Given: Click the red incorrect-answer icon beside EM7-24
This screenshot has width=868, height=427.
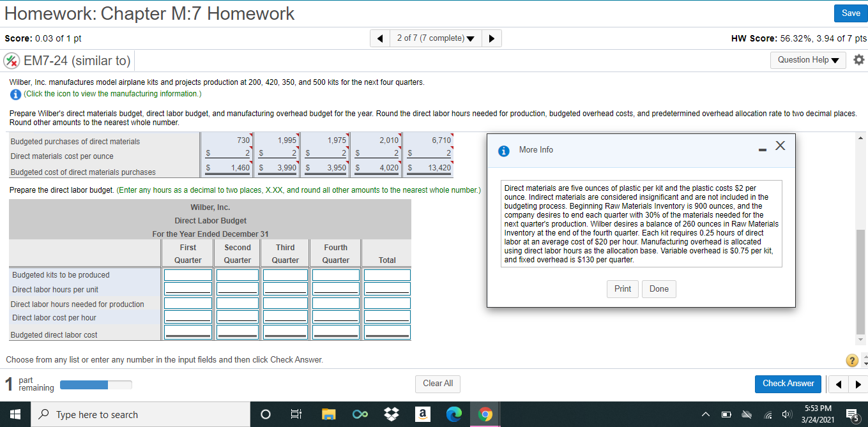Looking at the screenshot, I should [11, 60].
